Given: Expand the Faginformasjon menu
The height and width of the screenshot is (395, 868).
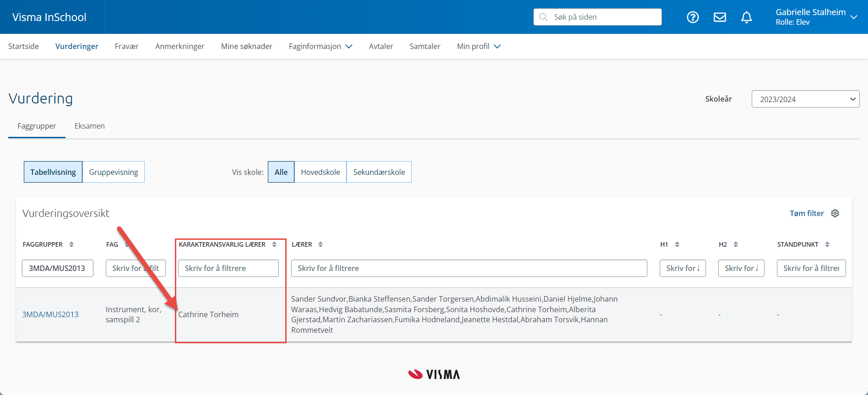Looking at the screenshot, I should [x=320, y=46].
